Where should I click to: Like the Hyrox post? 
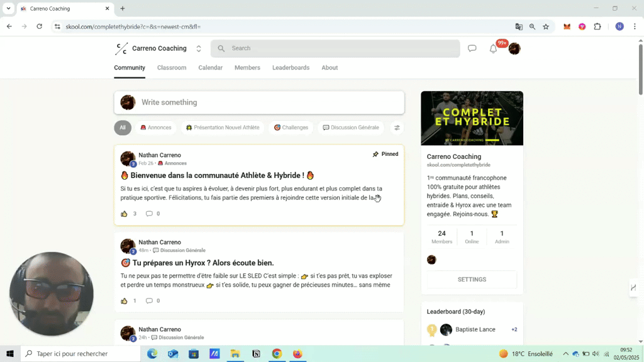pos(124,301)
